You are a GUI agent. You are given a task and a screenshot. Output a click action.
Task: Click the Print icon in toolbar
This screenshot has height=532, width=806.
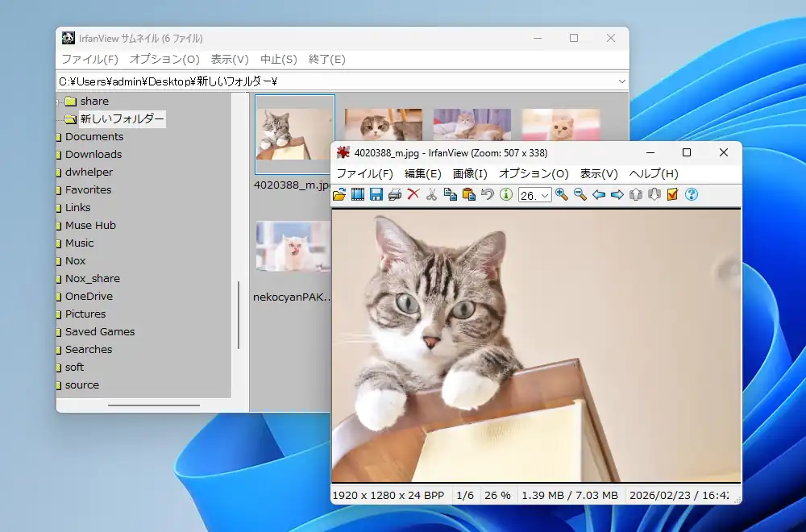click(395, 194)
